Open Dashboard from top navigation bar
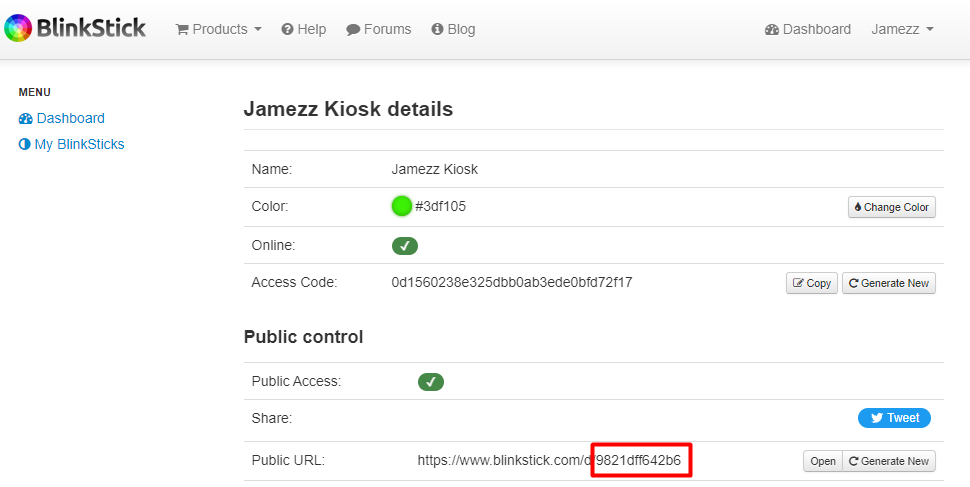The height and width of the screenshot is (487, 970). click(808, 29)
